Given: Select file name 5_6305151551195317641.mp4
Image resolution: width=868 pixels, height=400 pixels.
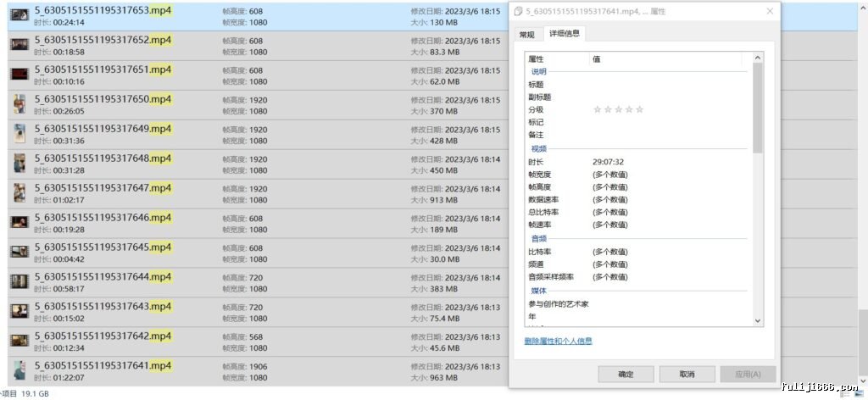Looking at the screenshot, I should [x=103, y=366].
